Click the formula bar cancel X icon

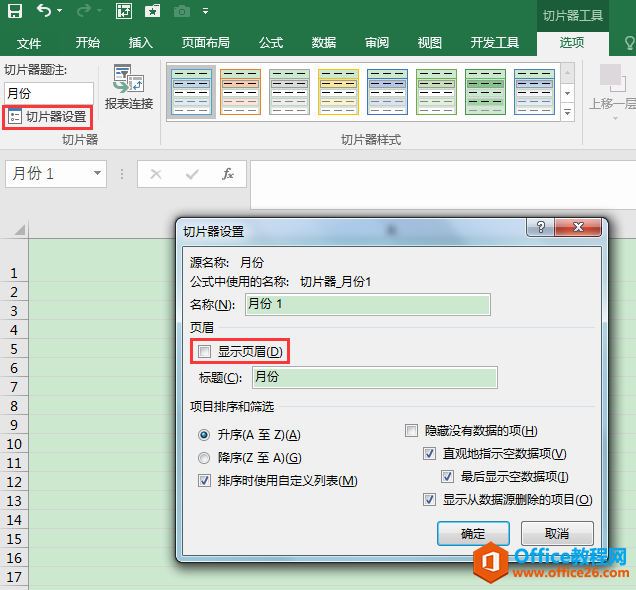click(x=156, y=174)
